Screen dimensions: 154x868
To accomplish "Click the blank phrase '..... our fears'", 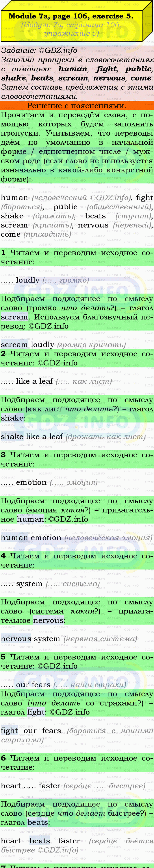I will coord(26,685).
